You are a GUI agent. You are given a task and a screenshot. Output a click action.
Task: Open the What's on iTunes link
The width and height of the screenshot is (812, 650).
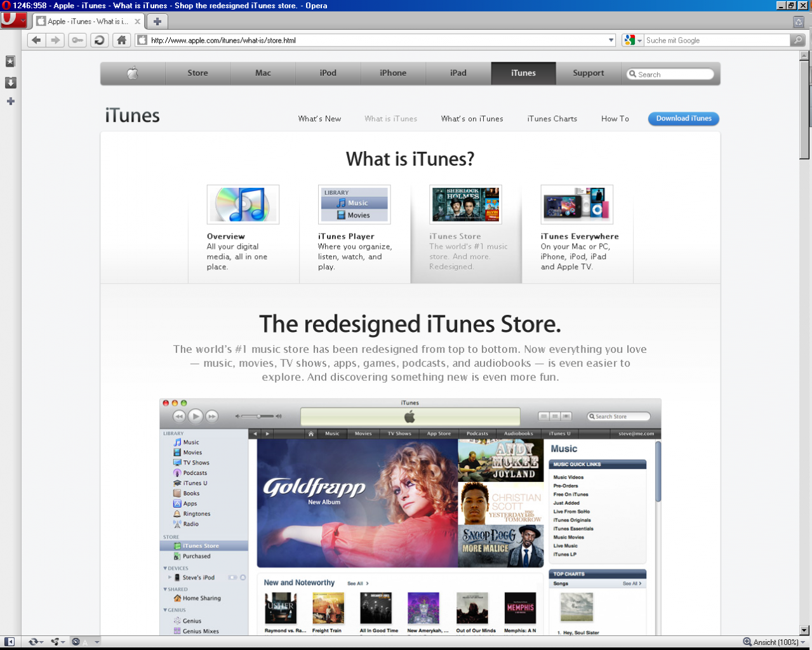(x=472, y=119)
